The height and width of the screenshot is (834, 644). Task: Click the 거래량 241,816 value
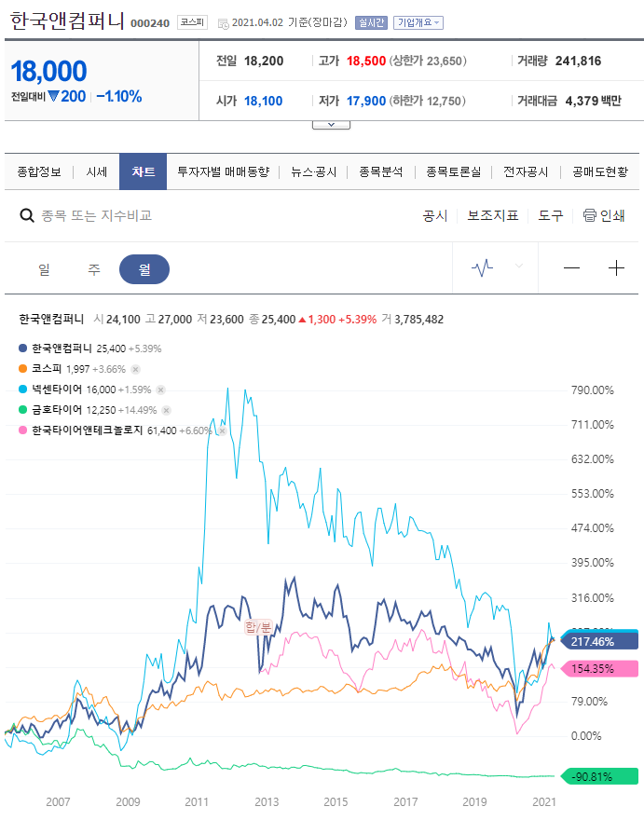point(578,62)
